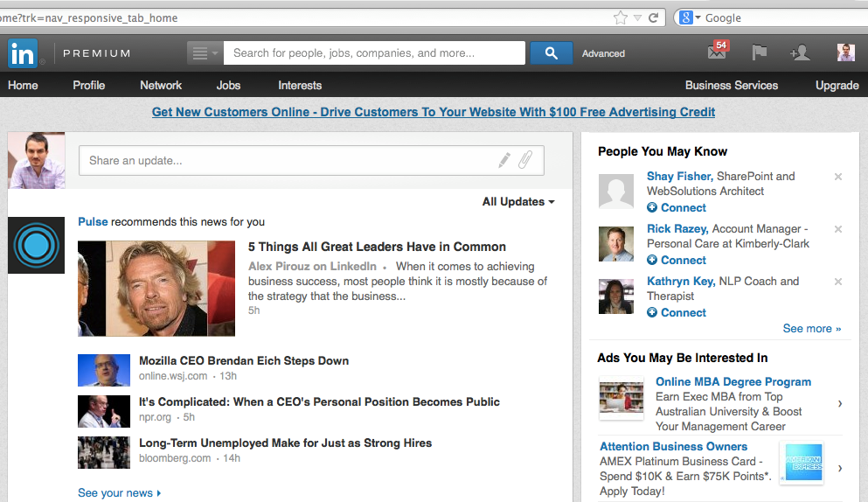Click the LinkedIn logo icon

[x=23, y=53]
